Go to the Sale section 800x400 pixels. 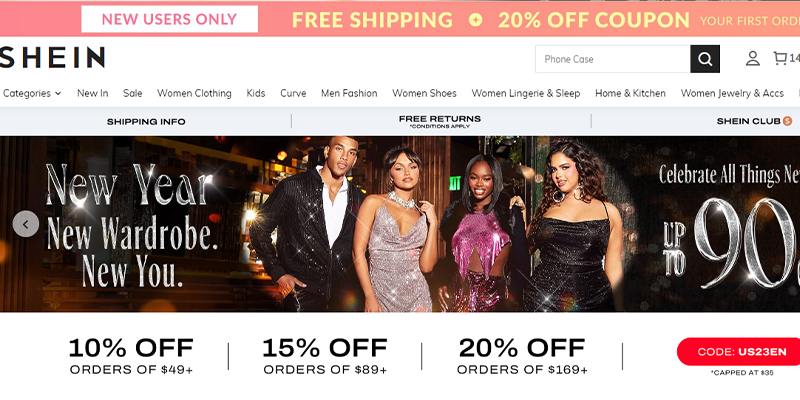click(x=133, y=93)
